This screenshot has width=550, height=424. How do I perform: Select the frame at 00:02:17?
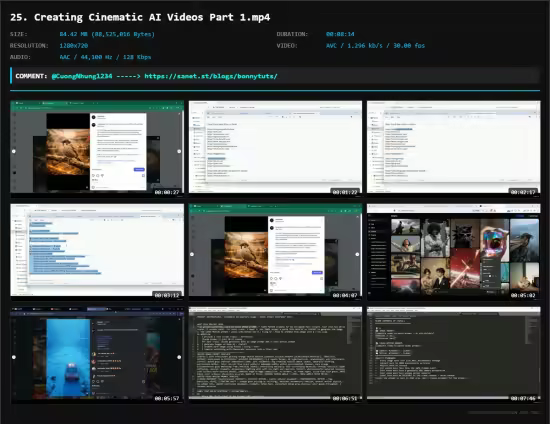tap(454, 148)
